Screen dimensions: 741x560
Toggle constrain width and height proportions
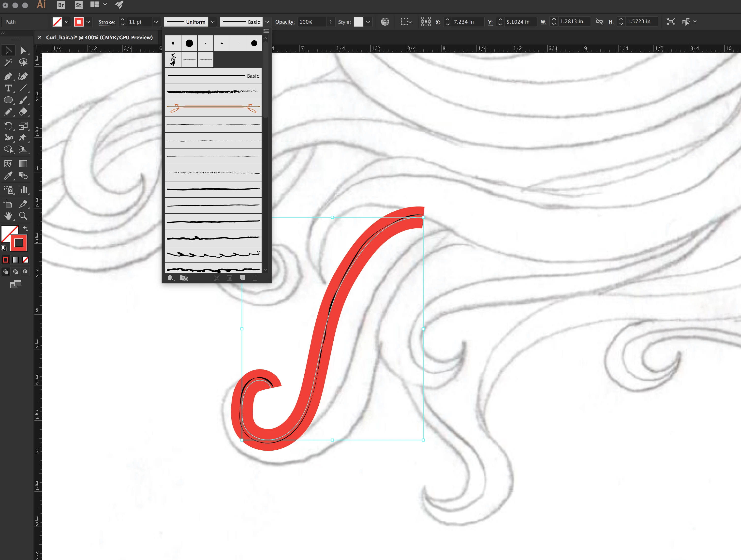pyautogui.click(x=599, y=22)
